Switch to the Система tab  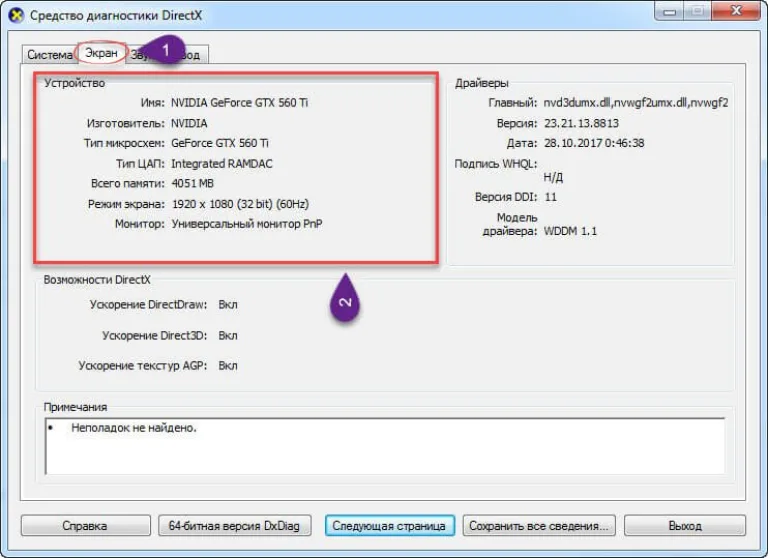tap(49, 54)
